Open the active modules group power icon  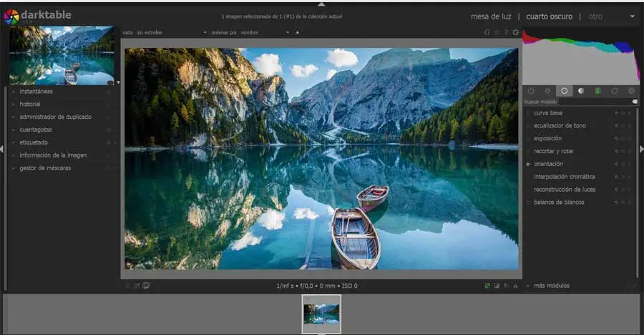[x=531, y=90]
